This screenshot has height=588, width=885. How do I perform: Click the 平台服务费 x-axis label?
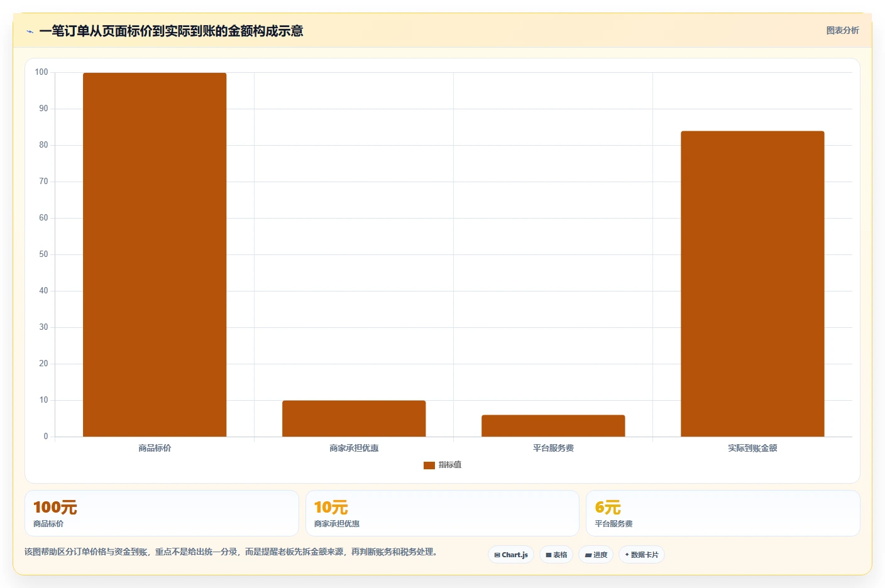click(x=553, y=448)
